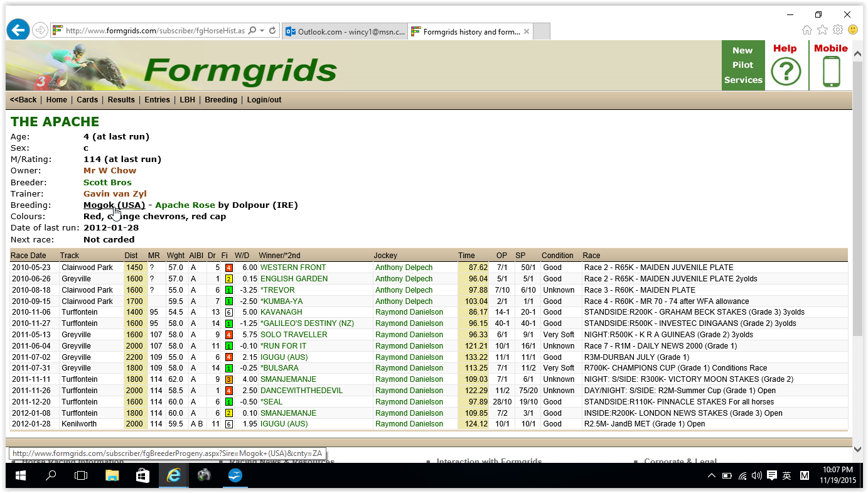The width and height of the screenshot is (868, 493).
Task: Open winner link WESTERN FRONT
Action: click(x=293, y=268)
